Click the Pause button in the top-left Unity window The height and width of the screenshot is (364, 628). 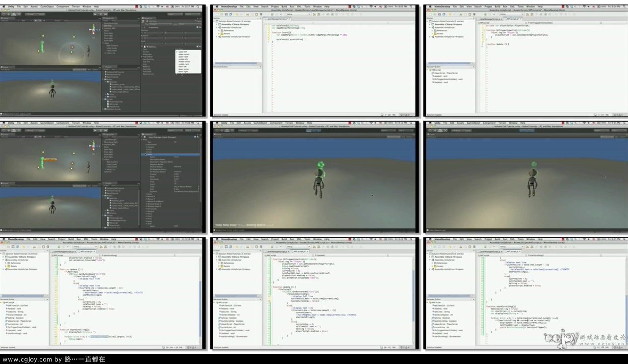[x=101, y=14]
